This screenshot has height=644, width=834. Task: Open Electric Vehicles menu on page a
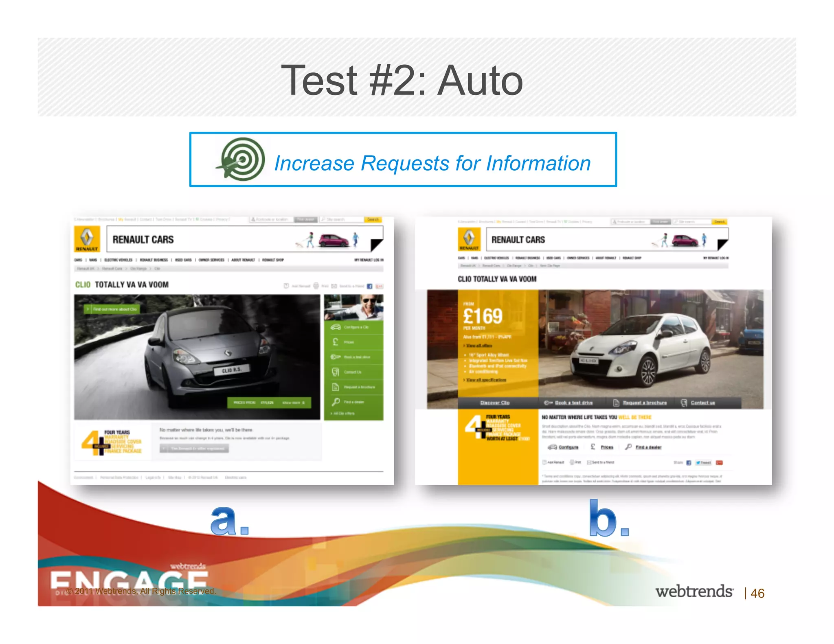point(118,260)
